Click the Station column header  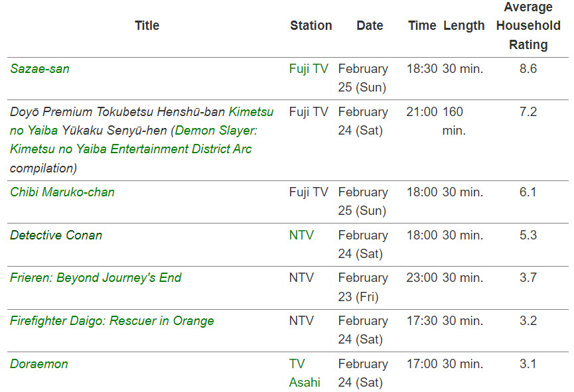click(311, 26)
